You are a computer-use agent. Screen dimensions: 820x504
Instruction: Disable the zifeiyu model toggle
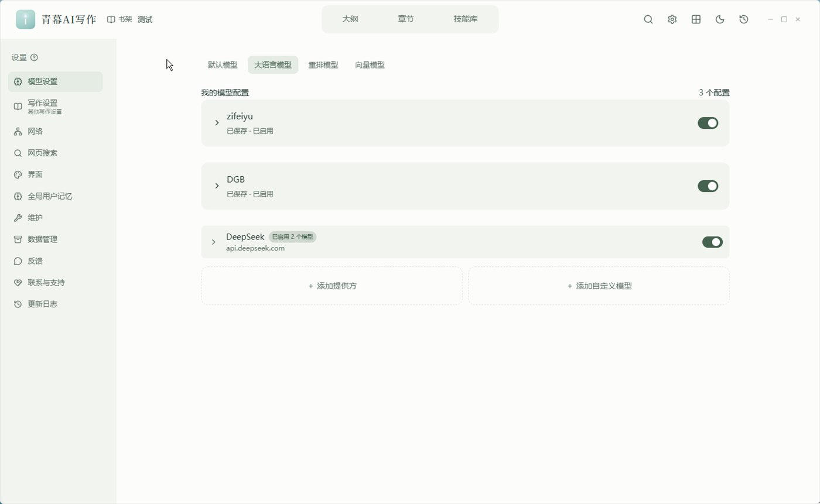pyautogui.click(x=708, y=123)
